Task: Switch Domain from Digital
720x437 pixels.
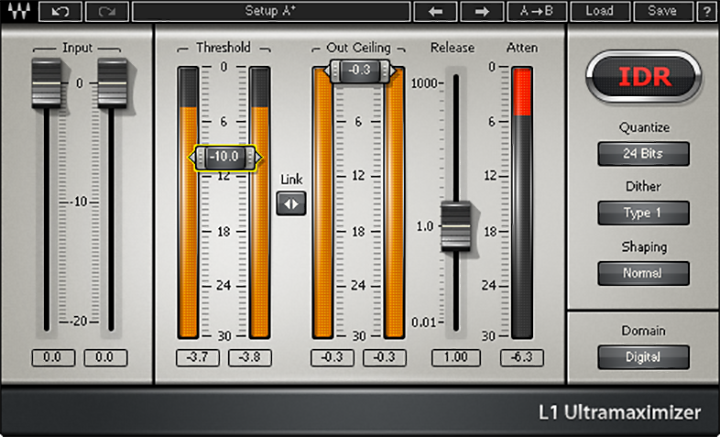Action: 643,357
